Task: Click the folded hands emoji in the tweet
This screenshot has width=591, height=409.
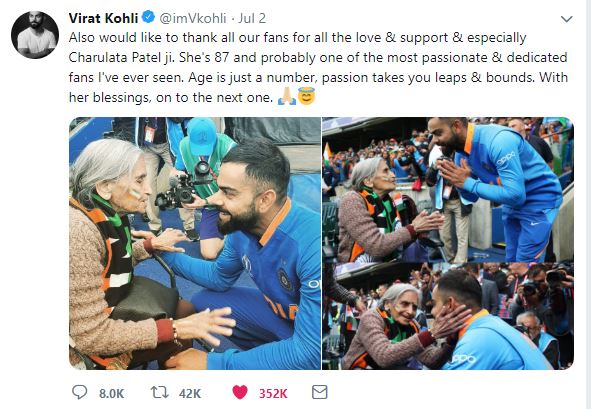Action: (x=287, y=97)
